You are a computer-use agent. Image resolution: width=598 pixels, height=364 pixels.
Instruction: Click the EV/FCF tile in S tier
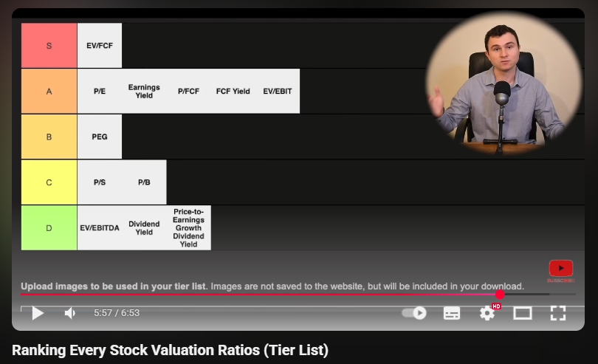[100, 46]
